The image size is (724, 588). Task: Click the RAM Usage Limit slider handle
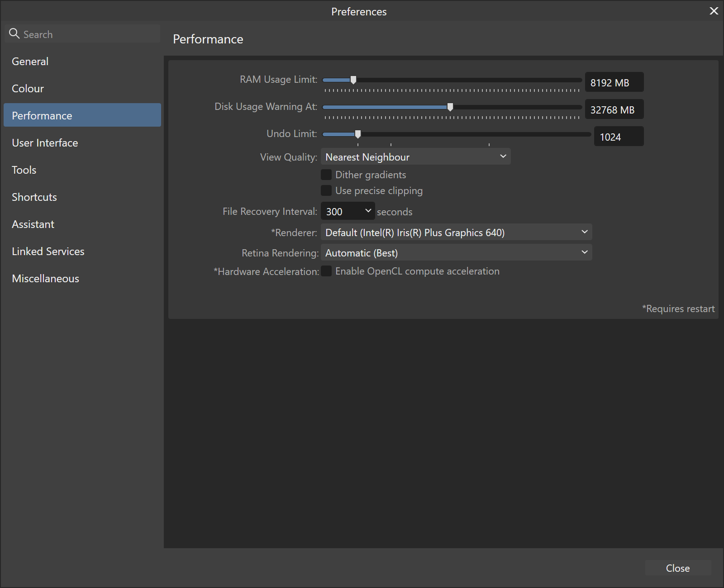click(353, 80)
